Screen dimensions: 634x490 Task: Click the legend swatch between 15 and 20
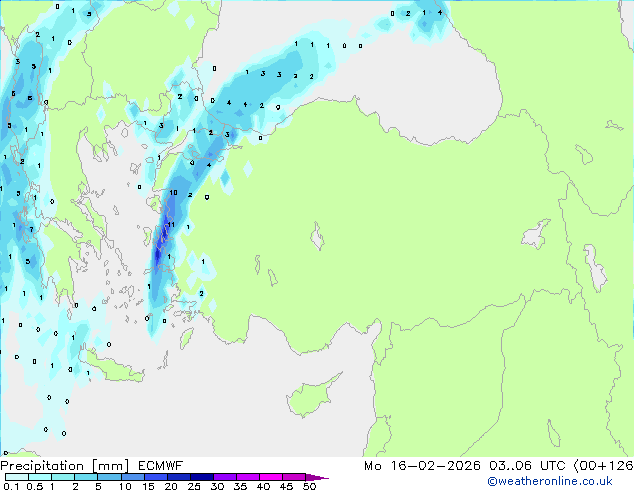(155, 477)
